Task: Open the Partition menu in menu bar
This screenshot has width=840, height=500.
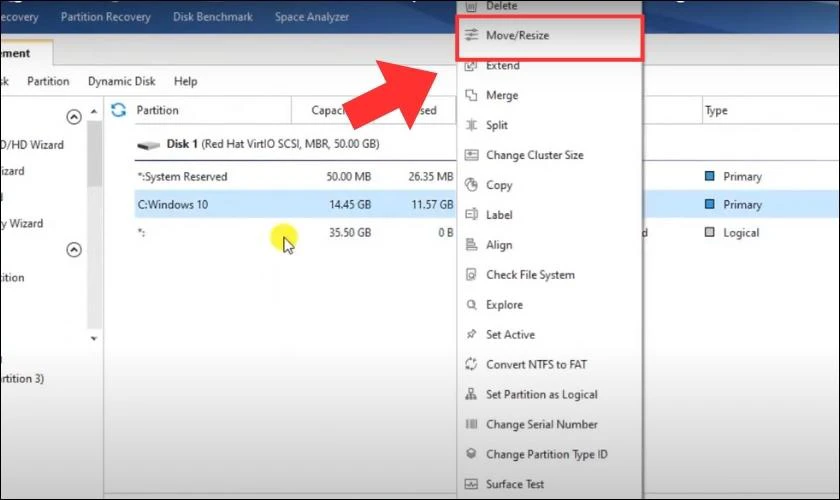Action: [48, 81]
